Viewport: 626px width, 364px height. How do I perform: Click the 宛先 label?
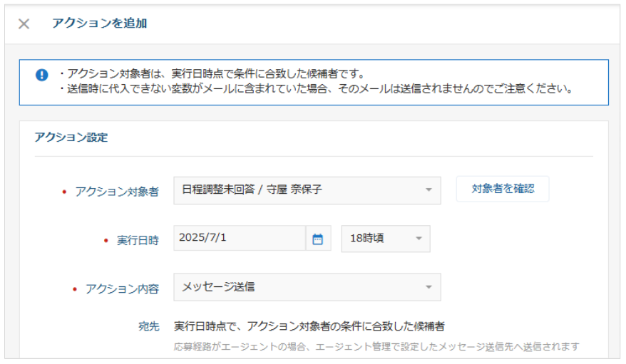(x=148, y=327)
